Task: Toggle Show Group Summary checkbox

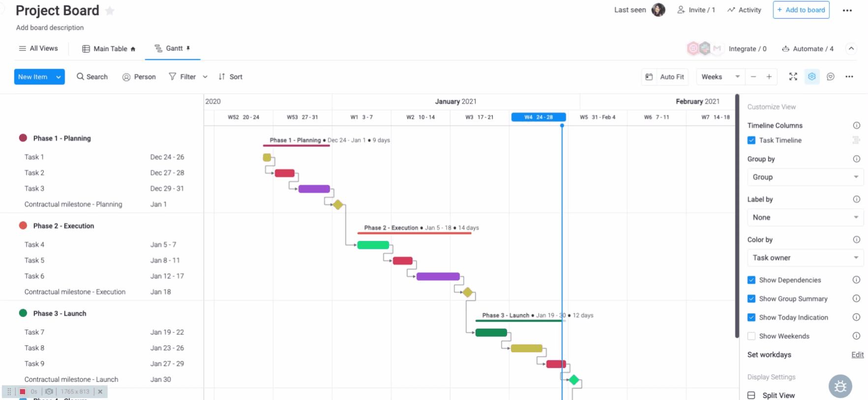Action: click(751, 299)
